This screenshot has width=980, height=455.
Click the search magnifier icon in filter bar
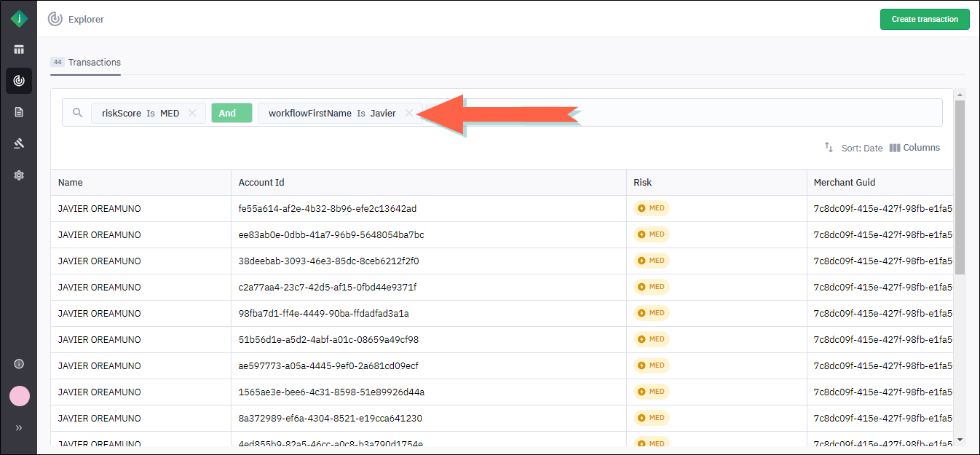tap(78, 113)
